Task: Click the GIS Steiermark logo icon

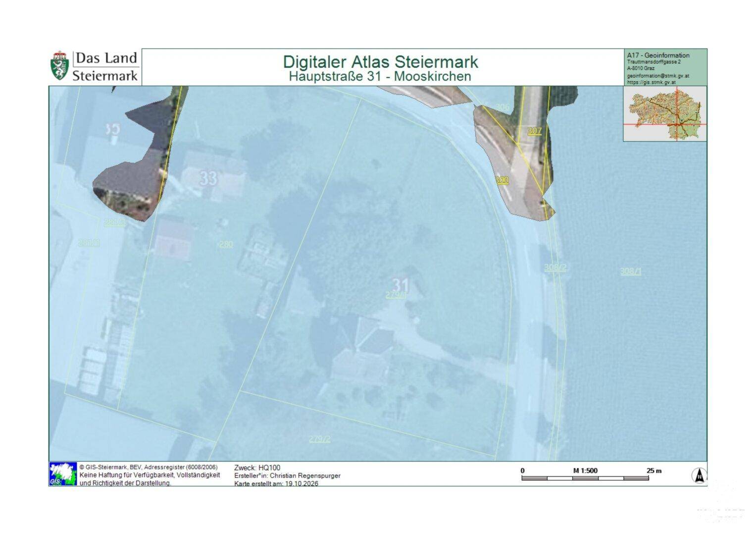Action: (63, 474)
